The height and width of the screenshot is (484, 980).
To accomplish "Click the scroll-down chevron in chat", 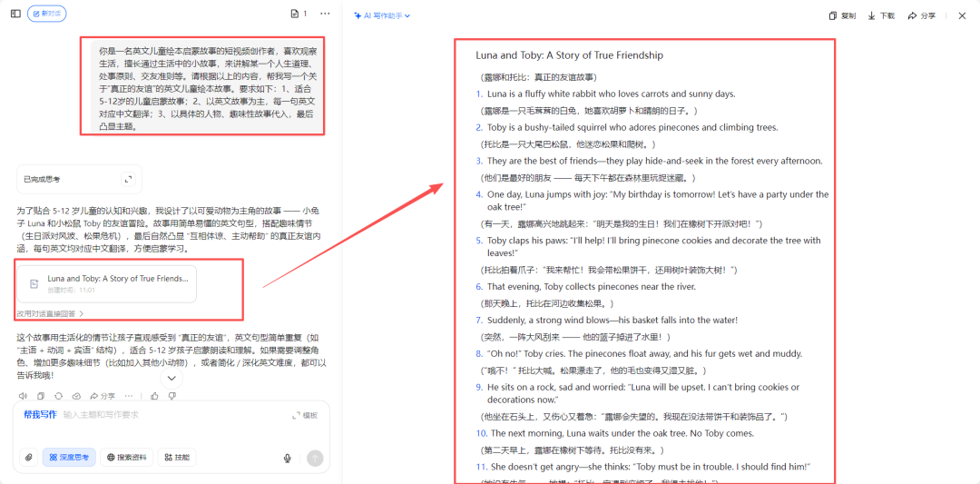I will point(171,378).
